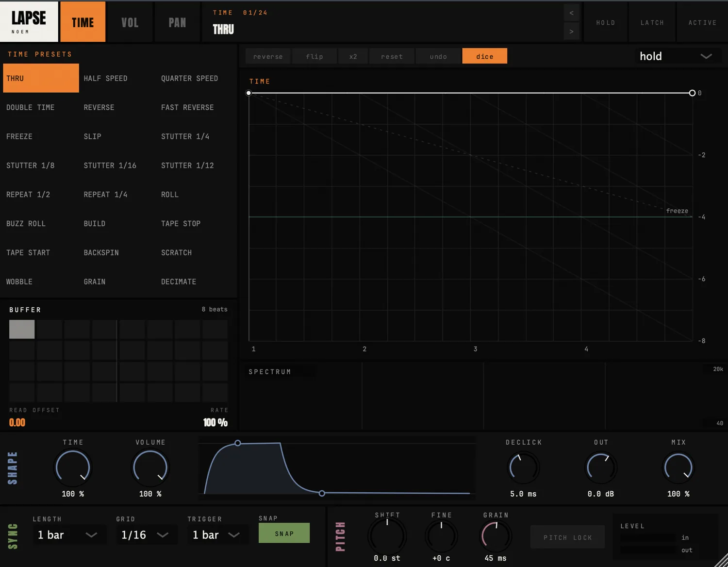The width and height of the screenshot is (728, 567).
Task: Click the undo button
Action: click(438, 56)
